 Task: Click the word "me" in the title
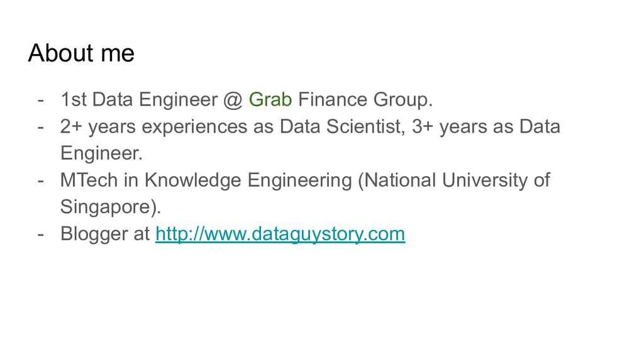click(118, 55)
